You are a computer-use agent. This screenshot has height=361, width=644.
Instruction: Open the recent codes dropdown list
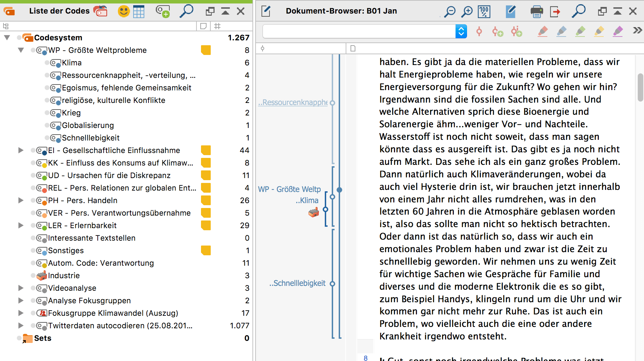click(461, 31)
